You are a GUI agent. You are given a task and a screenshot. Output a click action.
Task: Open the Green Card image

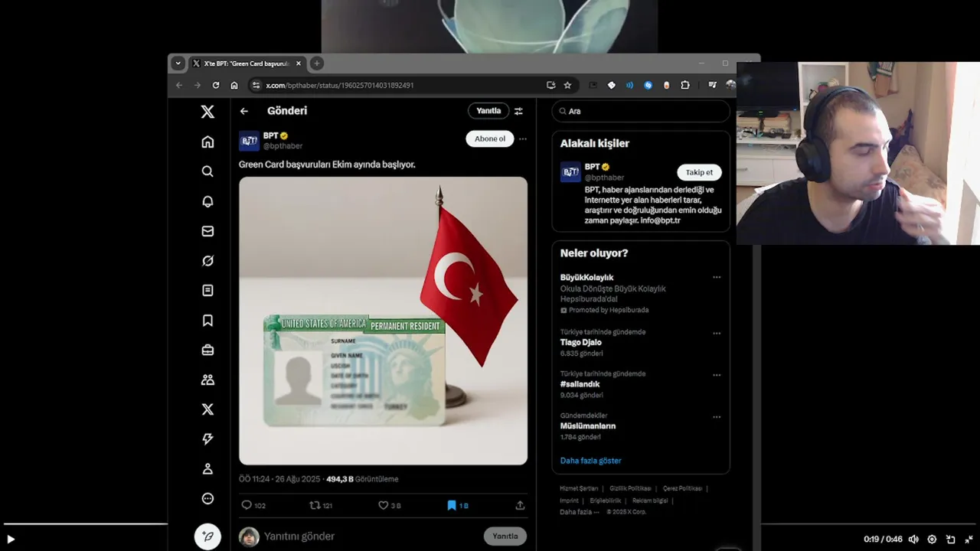383,321
